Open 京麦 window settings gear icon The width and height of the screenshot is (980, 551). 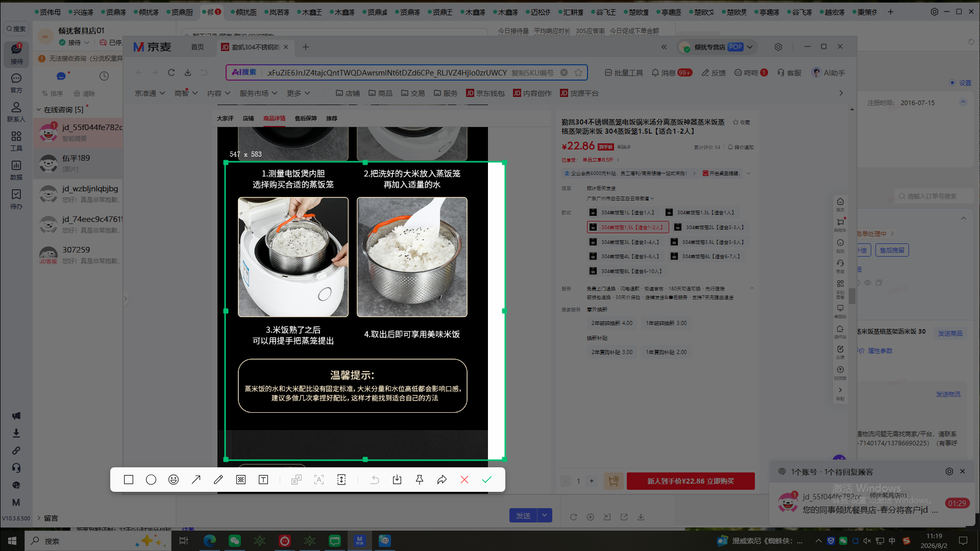point(778,47)
